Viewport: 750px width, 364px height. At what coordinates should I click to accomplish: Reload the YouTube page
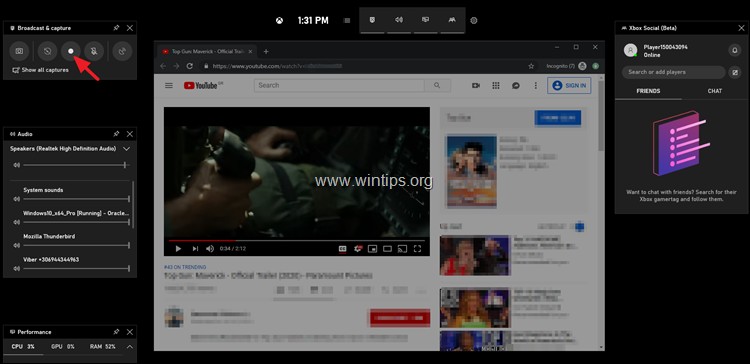[x=190, y=66]
